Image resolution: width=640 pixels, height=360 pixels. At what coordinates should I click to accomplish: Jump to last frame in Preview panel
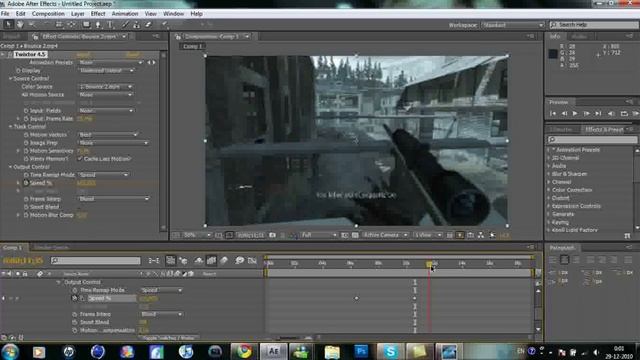(x=598, y=113)
